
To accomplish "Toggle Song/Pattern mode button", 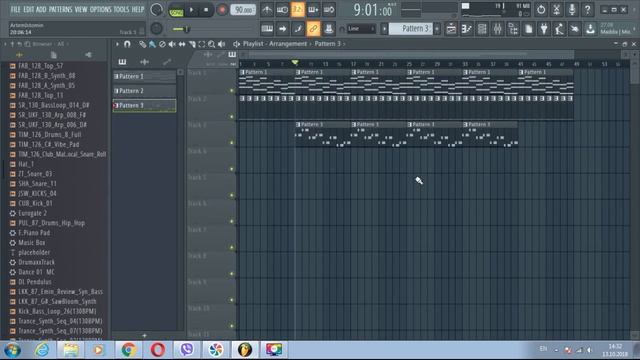I will [176, 11].
